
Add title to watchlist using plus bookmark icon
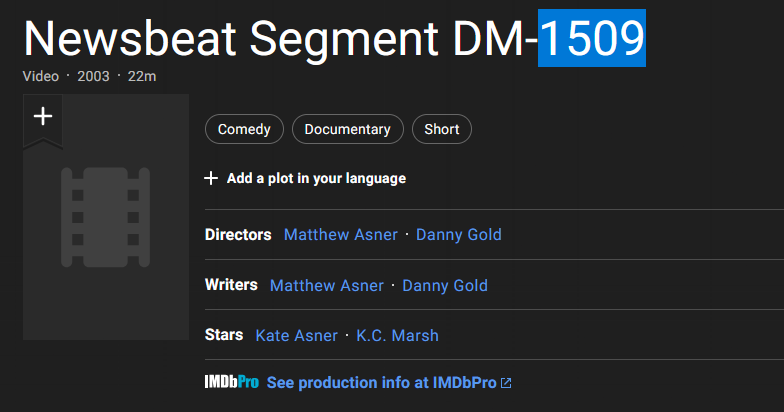pos(43,118)
